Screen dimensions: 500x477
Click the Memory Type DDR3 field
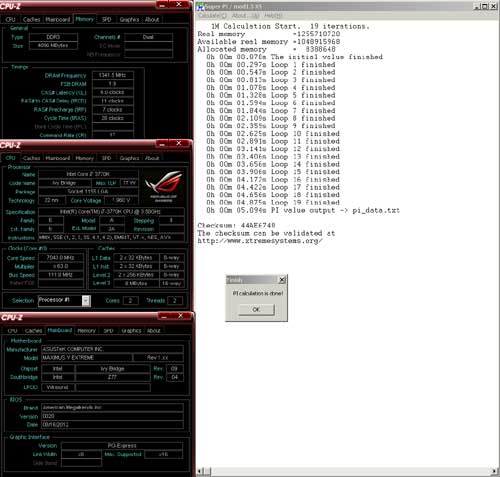pyautogui.click(x=53, y=37)
